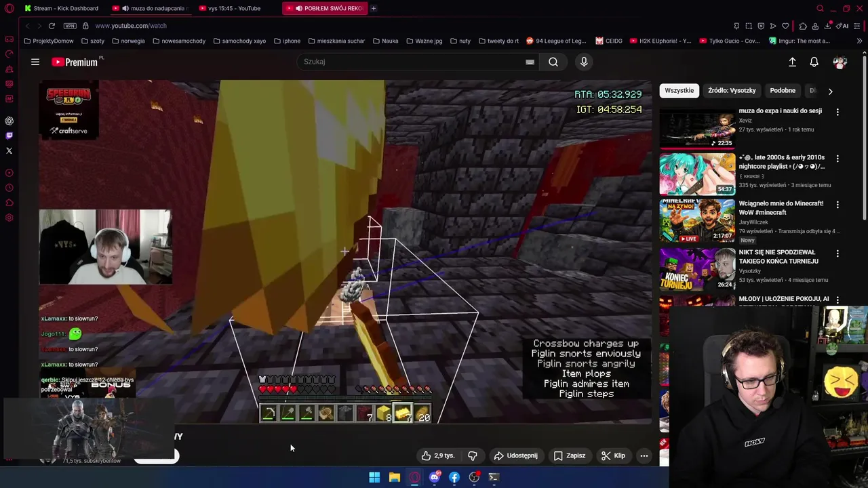
Task: Open mieszkania suchar bookmark folder
Action: 336,41
